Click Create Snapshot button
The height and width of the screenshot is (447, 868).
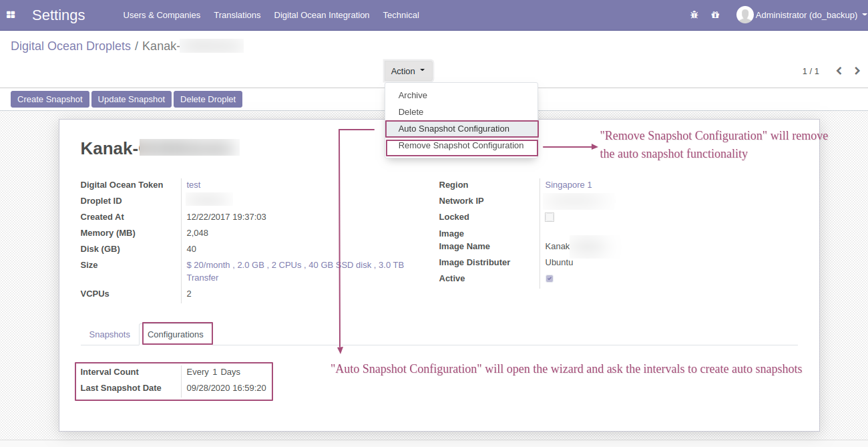[50, 99]
